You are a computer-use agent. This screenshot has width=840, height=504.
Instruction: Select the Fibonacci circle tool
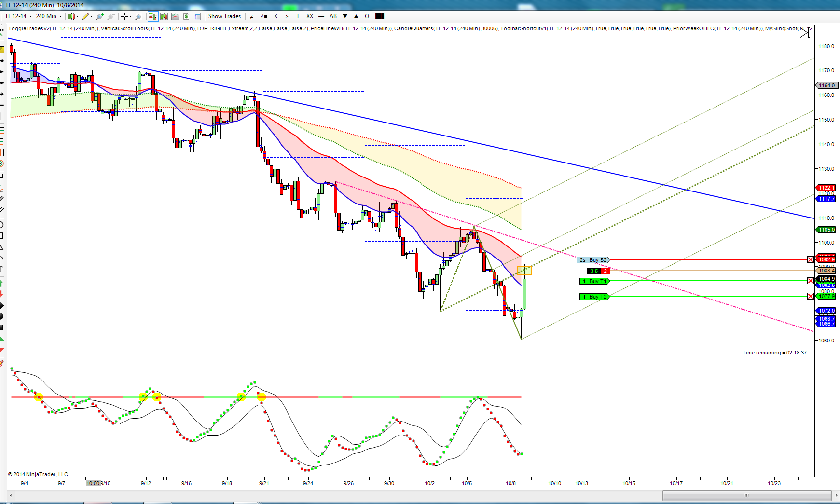[1, 164]
